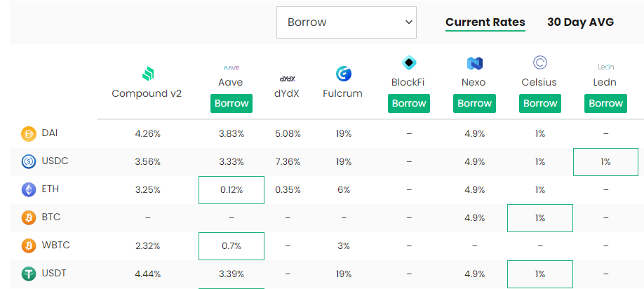Image resolution: width=644 pixels, height=289 pixels.
Task: Click the Aave logo icon
Action: tap(232, 68)
